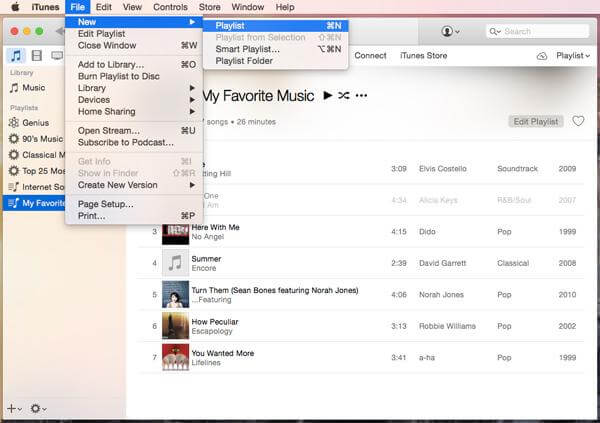Open the add plus button menu

(14, 409)
